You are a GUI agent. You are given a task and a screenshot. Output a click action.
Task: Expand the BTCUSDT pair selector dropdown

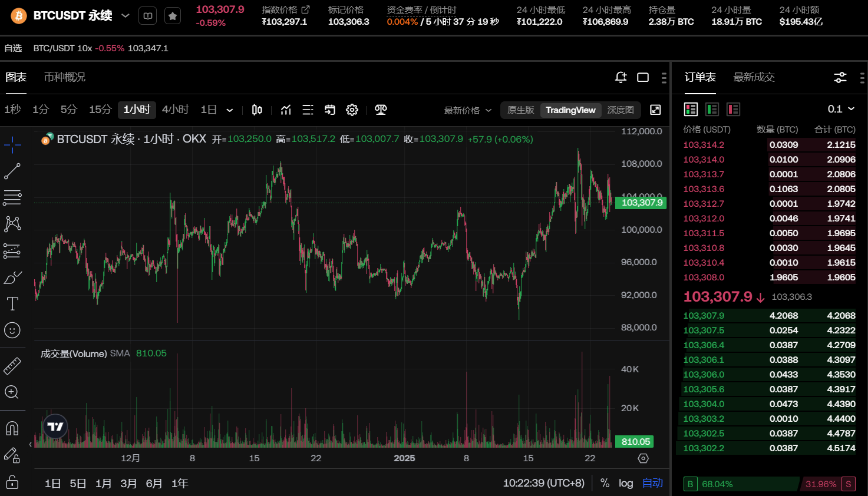[x=125, y=16]
